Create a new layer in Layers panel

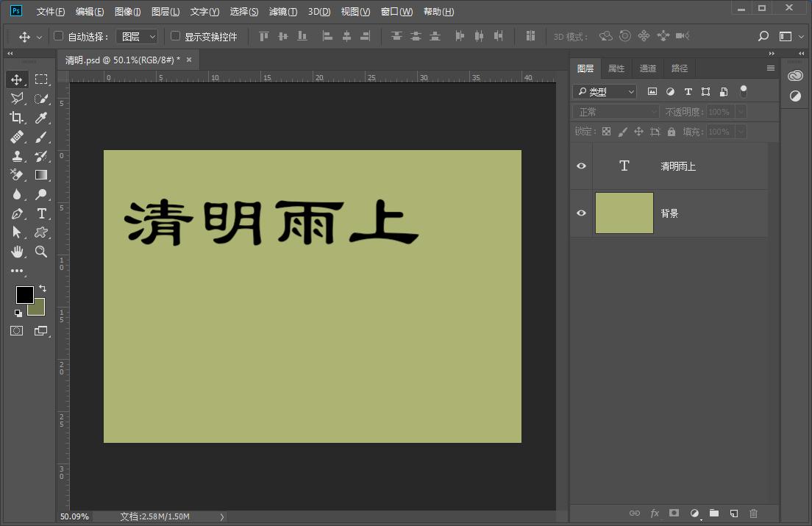pos(733,513)
